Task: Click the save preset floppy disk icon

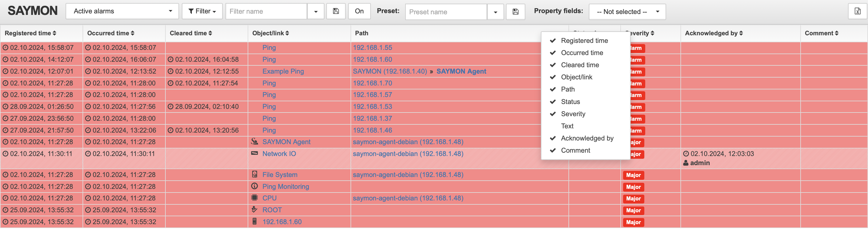Action: tap(516, 12)
